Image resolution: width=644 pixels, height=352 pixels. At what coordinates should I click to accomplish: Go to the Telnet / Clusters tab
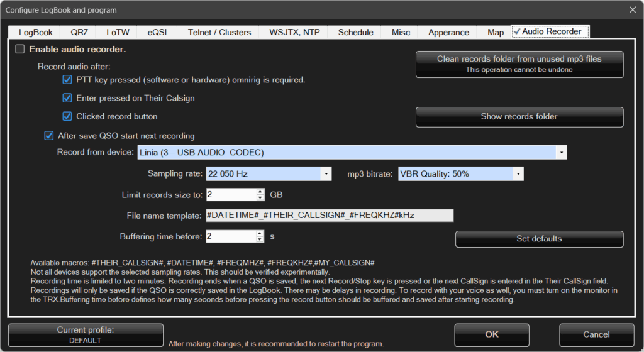pyautogui.click(x=219, y=32)
